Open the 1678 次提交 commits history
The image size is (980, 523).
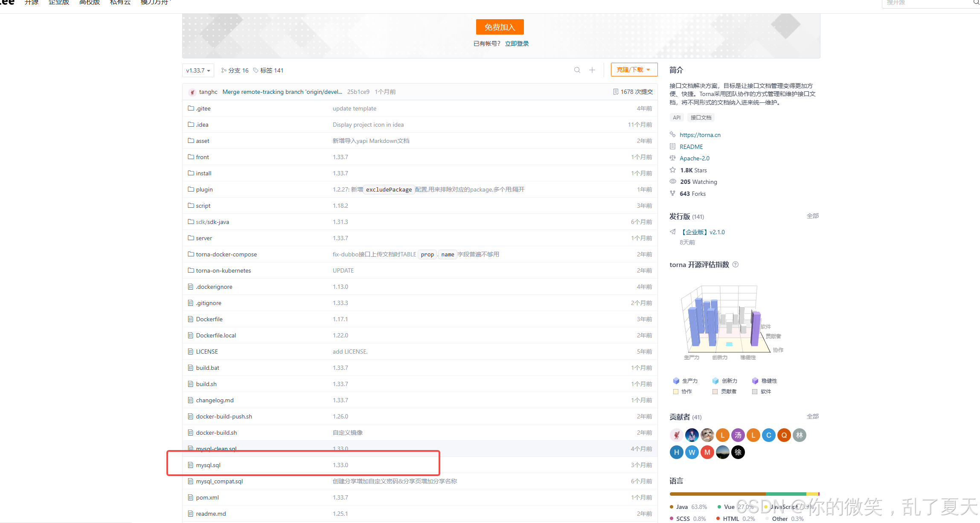(x=633, y=92)
